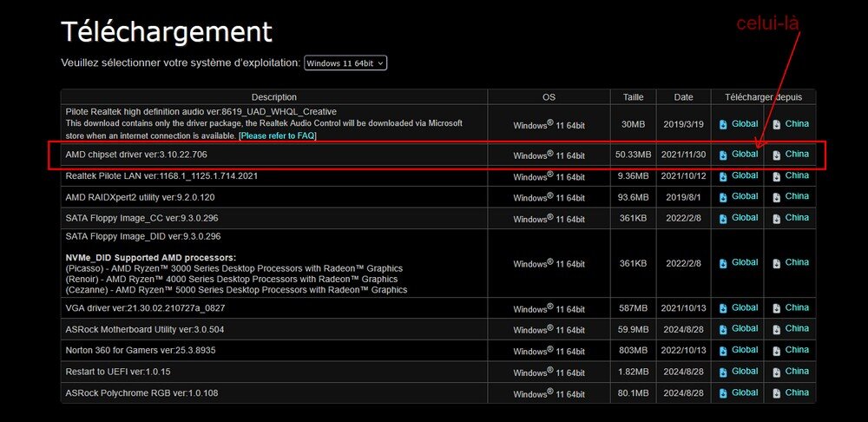Click the Date column header
The height and width of the screenshot is (422, 868).
[x=683, y=97]
